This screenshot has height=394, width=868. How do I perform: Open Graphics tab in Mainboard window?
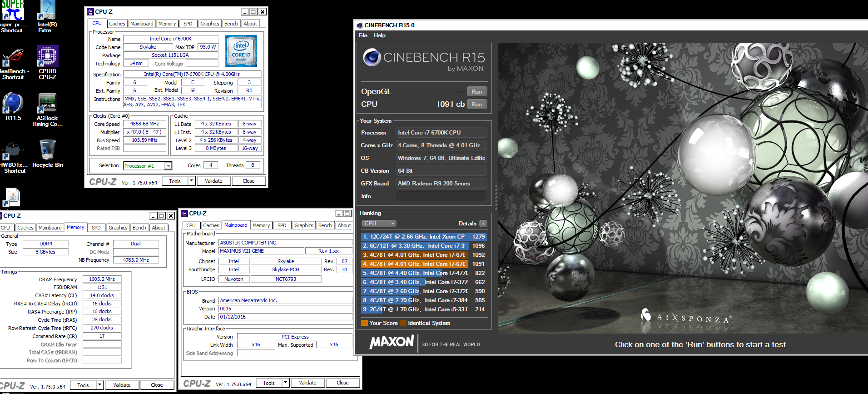coord(303,225)
